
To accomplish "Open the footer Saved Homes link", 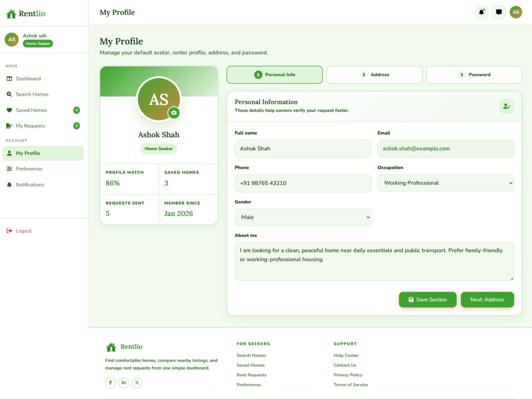I will tap(251, 365).
